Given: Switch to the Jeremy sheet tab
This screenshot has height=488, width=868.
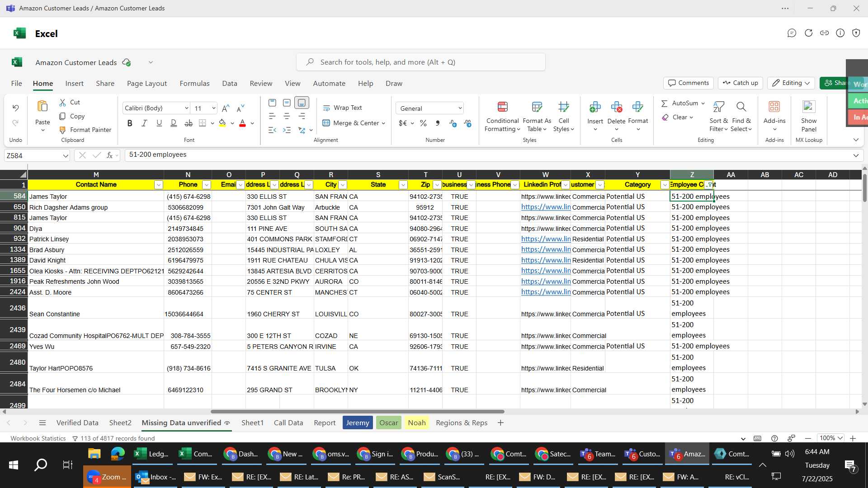Looking at the screenshot, I should click(x=358, y=423).
